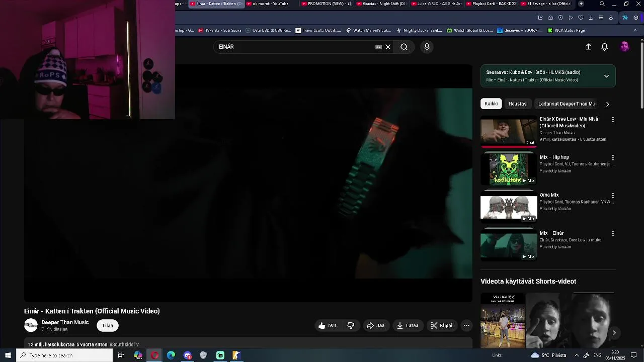Open the Einár X Dree Low Min Nivå thumbnail

click(509, 131)
